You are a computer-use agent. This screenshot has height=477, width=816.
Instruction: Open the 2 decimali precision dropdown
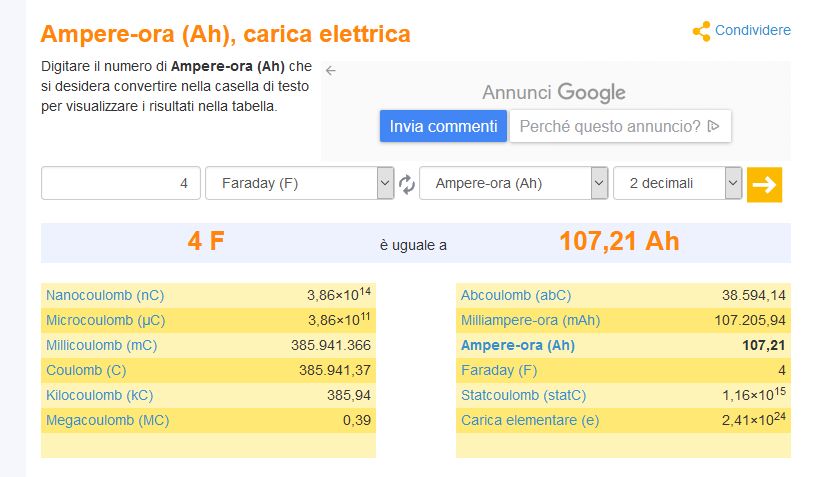(678, 183)
